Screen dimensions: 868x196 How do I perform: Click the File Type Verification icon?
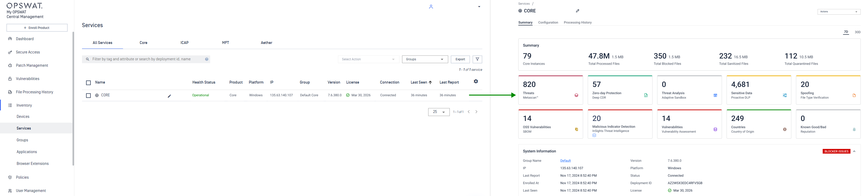(854, 96)
